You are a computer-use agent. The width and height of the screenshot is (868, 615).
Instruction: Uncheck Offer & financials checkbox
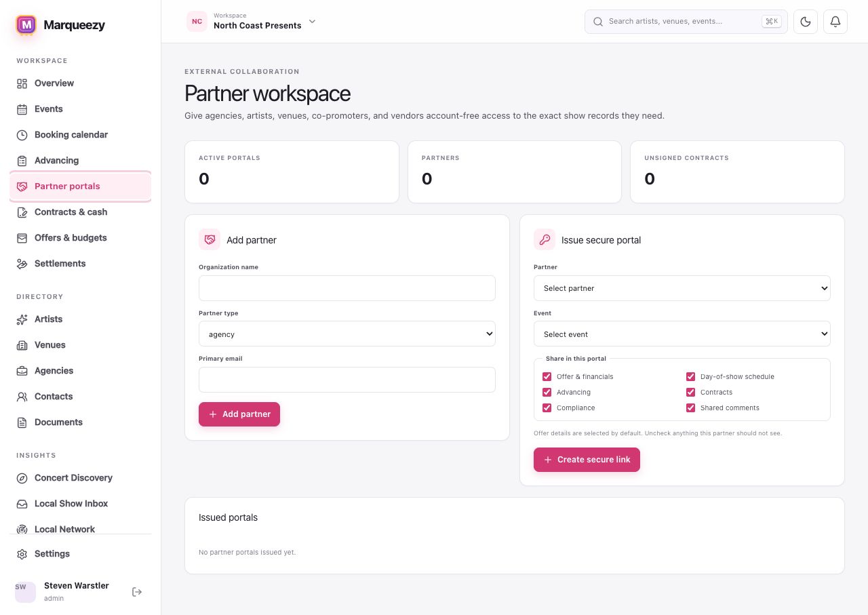pyautogui.click(x=547, y=376)
